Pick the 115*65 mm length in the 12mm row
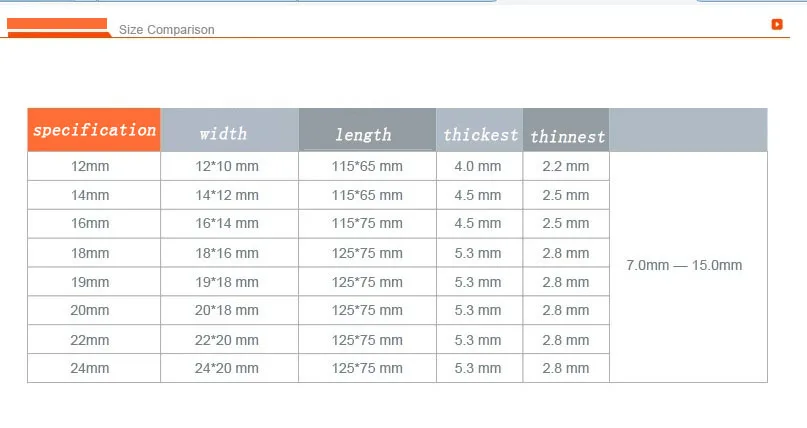 pos(367,166)
